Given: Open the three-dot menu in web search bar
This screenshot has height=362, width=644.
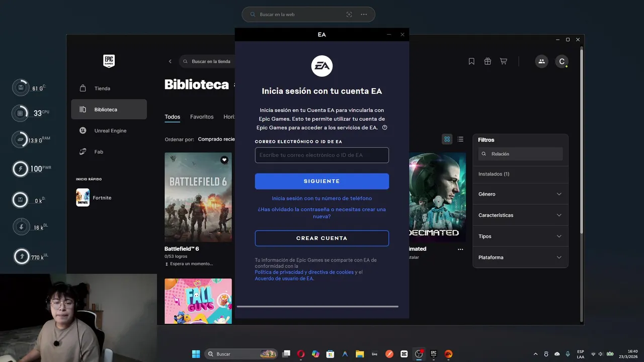Looking at the screenshot, I should [364, 15].
